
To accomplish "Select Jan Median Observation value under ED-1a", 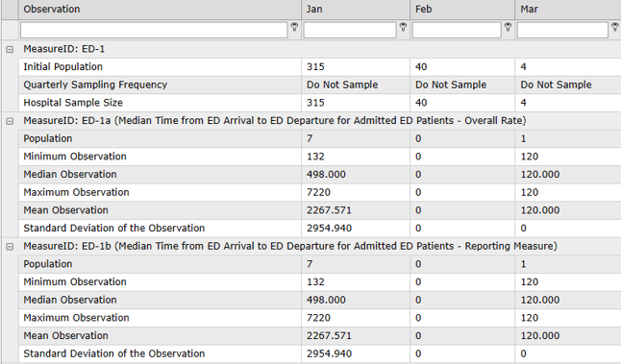I will coord(326,175).
